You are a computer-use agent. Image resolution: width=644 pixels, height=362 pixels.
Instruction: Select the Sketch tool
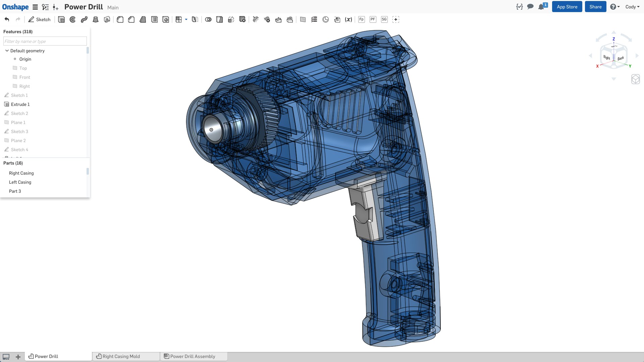click(39, 19)
